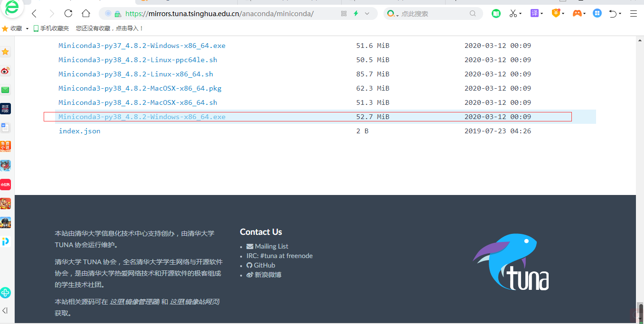Screen dimensions: 644x324
Task: Download Miniconda3-py37_4.8.2-Windows-x86_64.exe
Action: (142, 46)
